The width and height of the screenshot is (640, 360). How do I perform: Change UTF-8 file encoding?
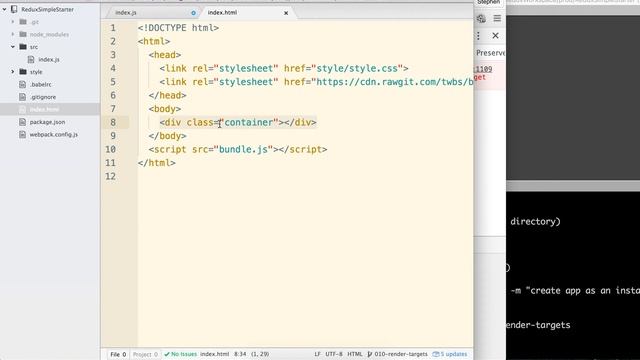pyautogui.click(x=334, y=354)
